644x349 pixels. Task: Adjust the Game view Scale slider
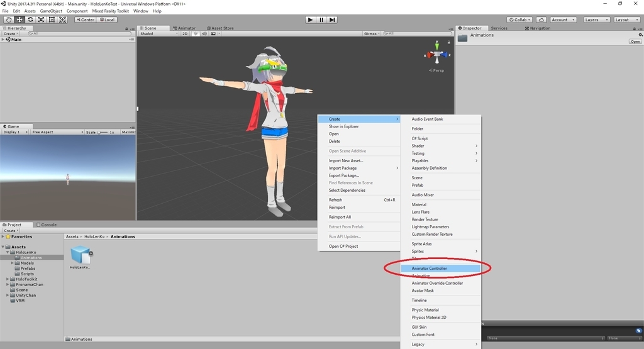tap(103, 132)
